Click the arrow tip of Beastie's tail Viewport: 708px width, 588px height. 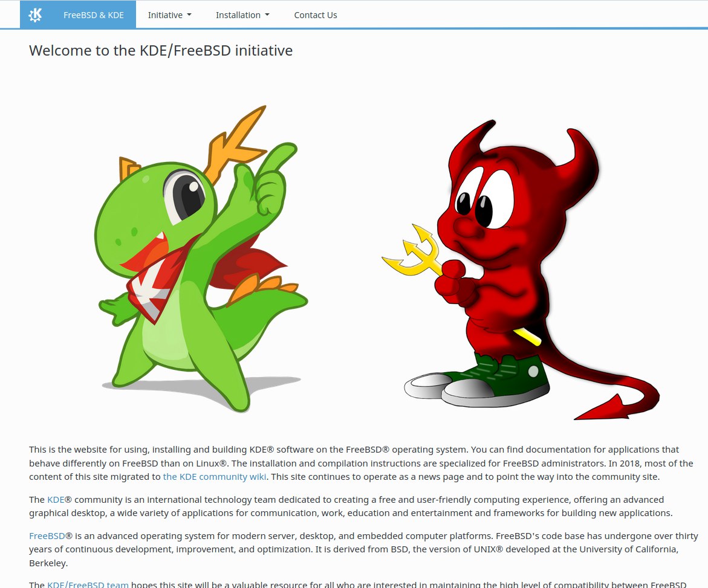click(603, 409)
